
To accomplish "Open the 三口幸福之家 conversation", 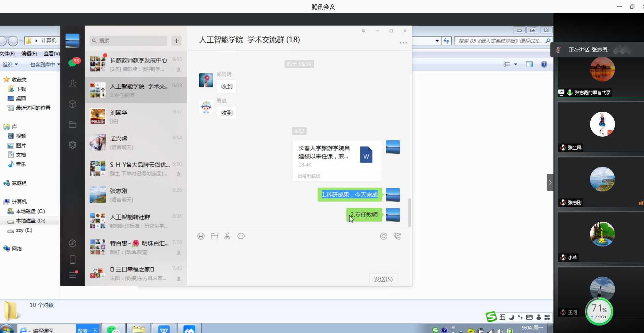I will click(136, 273).
